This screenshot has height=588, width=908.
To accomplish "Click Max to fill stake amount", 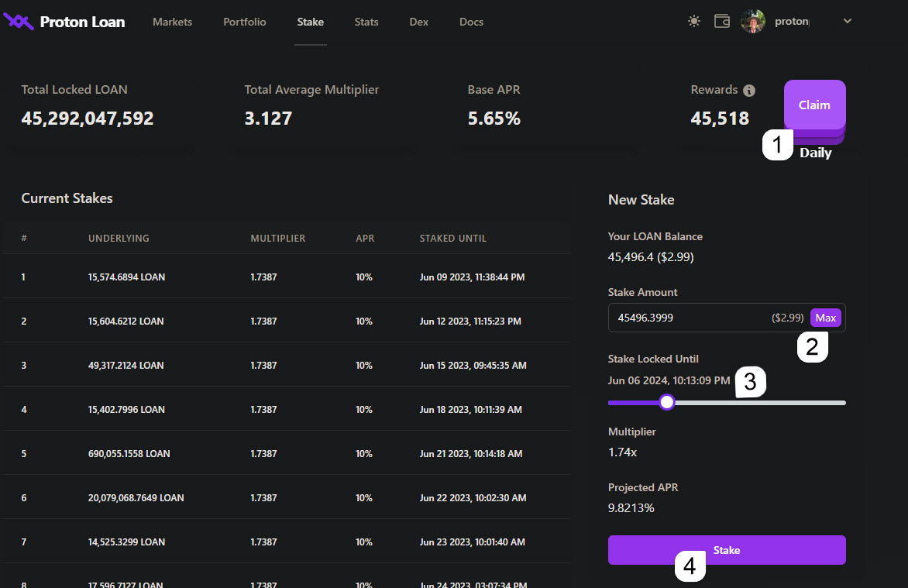I will [825, 318].
